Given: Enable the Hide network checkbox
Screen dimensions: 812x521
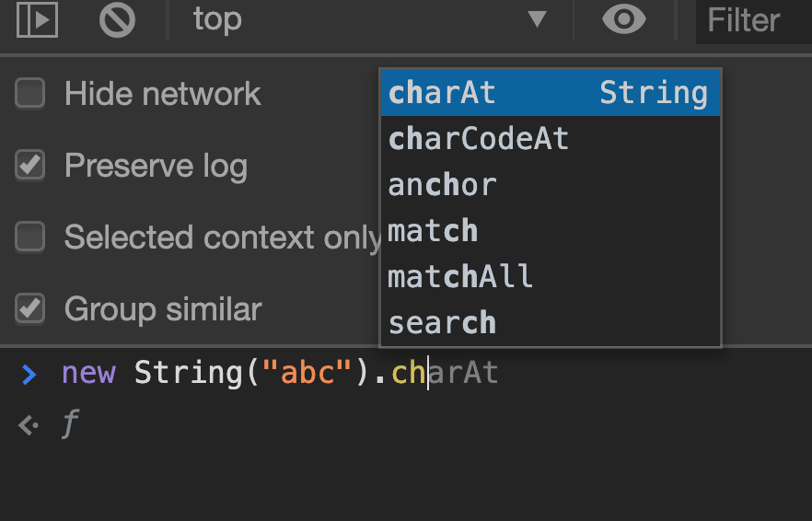Looking at the screenshot, I should tap(30, 93).
